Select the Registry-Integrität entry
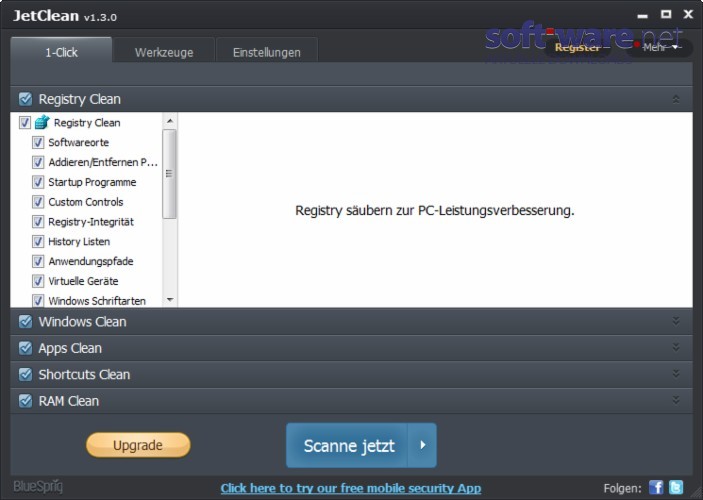703x500 pixels. tap(91, 222)
